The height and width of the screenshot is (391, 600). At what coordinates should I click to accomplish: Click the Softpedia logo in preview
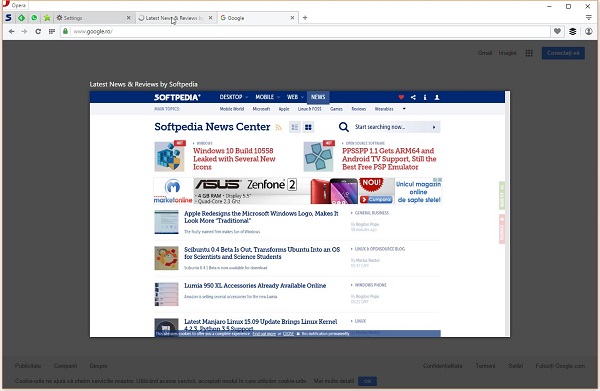(x=177, y=97)
